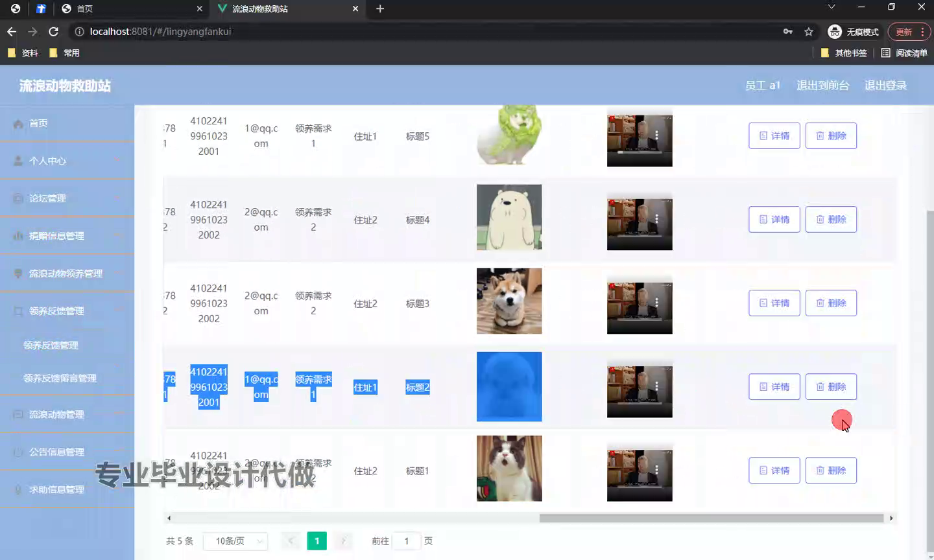Open the 资料 bookmarks folder
Screen dimensions: 934x560
pos(23,52)
